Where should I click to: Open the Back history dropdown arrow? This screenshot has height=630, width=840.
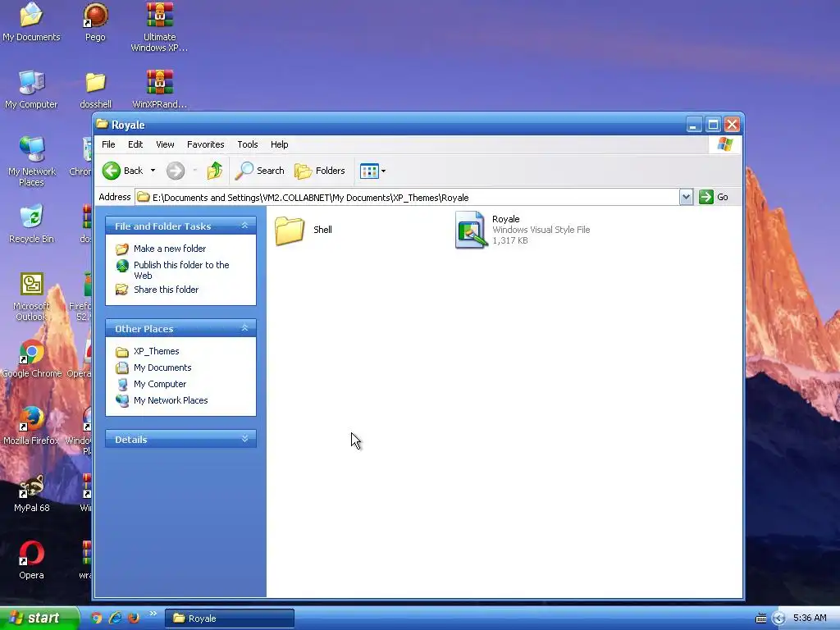pos(153,171)
